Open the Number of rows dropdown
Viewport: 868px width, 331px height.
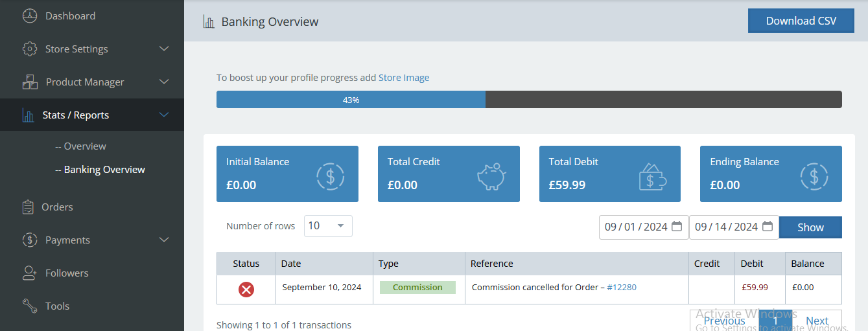pyautogui.click(x=328, y=226)
